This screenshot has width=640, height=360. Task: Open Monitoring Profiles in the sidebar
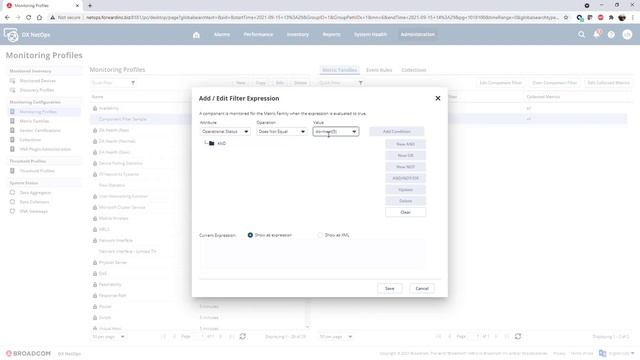[38, 111]
